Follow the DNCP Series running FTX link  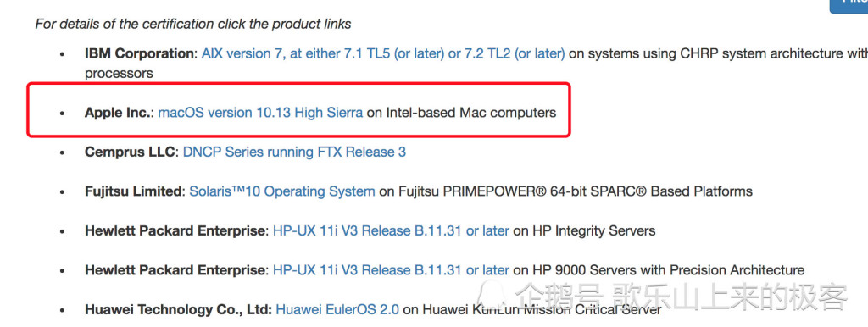click(294, 152)
